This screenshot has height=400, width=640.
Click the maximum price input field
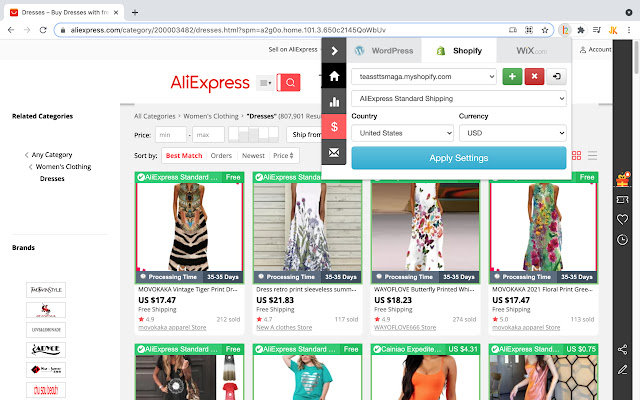pos(208,135)
